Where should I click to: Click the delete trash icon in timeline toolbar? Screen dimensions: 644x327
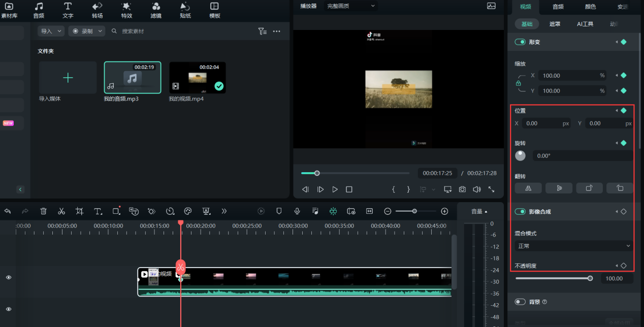(x=44, y=211)
